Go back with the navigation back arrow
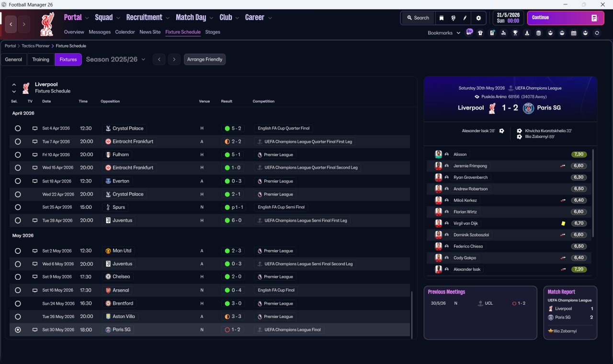 point(11,24)
